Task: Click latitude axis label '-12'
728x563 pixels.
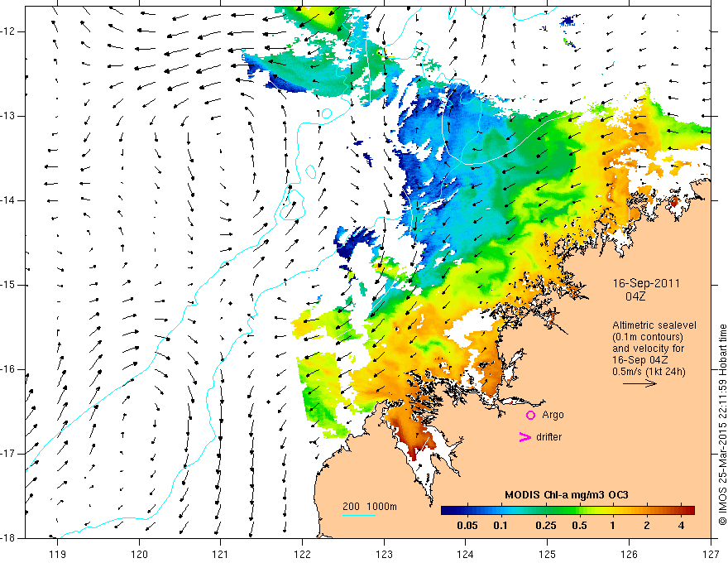Action: (x=8, y=31)
